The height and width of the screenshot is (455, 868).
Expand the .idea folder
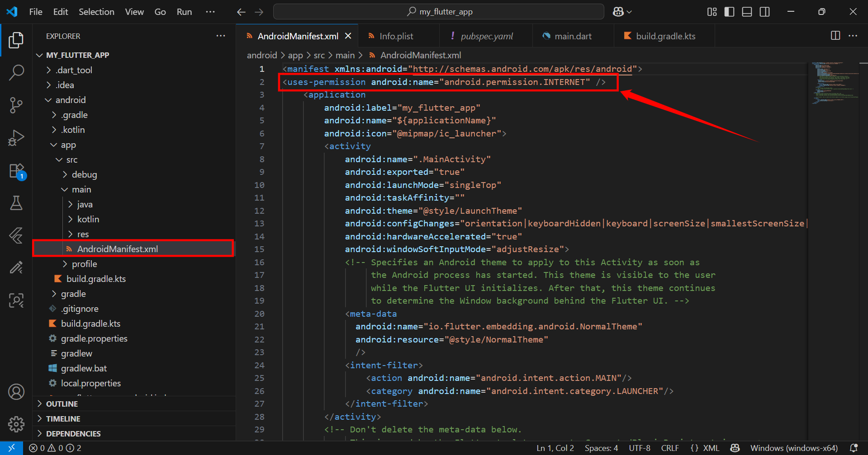pos(134,85)
